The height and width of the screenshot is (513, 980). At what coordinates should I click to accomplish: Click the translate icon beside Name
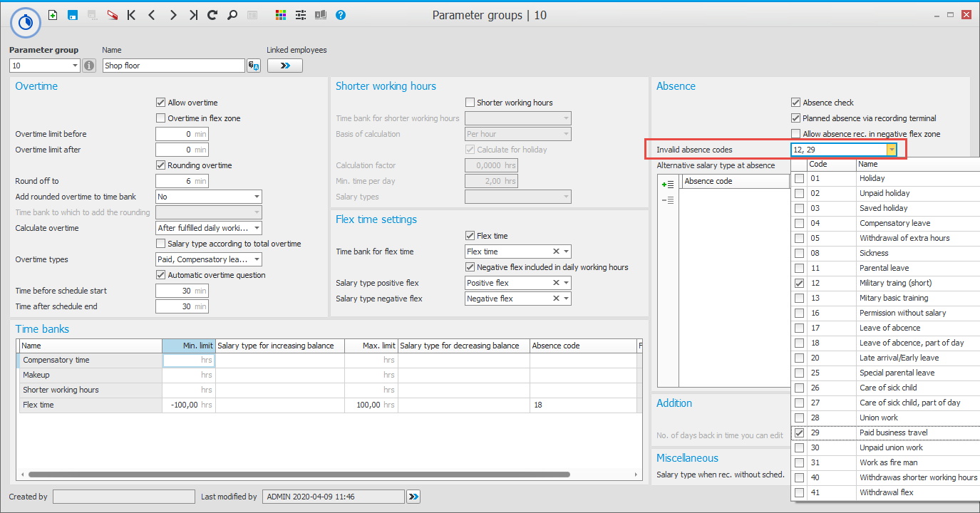pos(254,66)
